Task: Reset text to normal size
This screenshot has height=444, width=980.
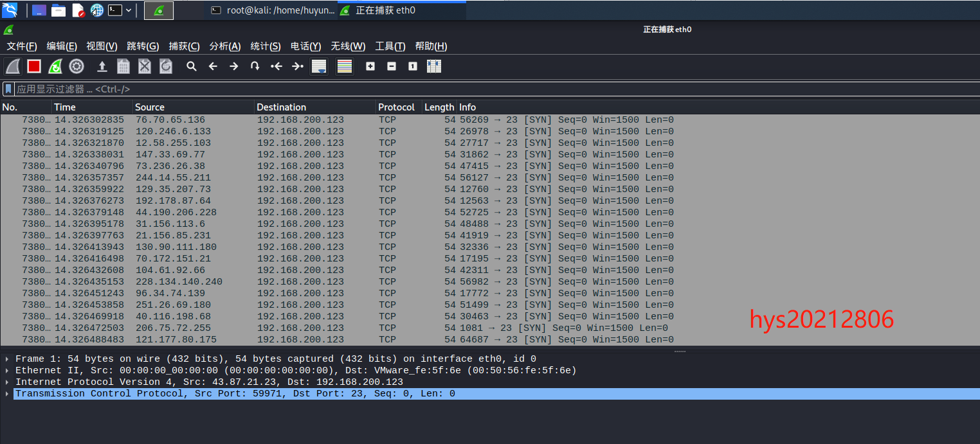Action: point(413,66)
